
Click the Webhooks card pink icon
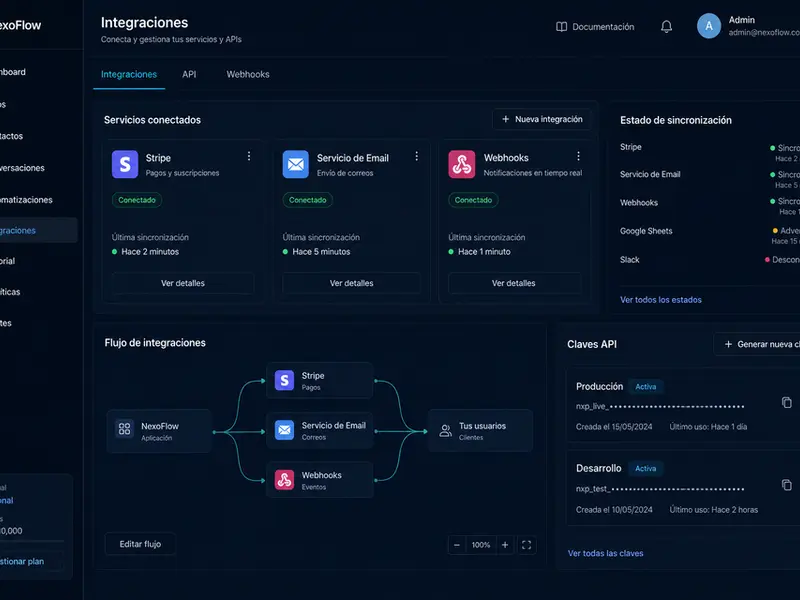[462, 164]
